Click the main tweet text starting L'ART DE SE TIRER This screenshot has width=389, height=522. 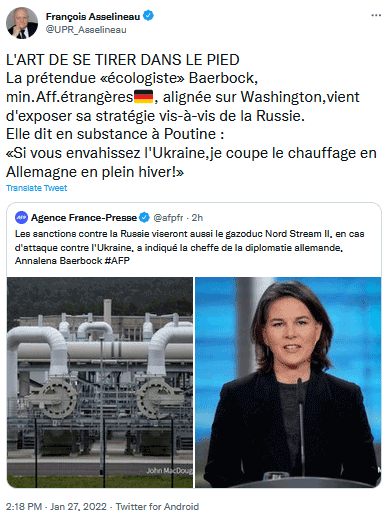191,116
